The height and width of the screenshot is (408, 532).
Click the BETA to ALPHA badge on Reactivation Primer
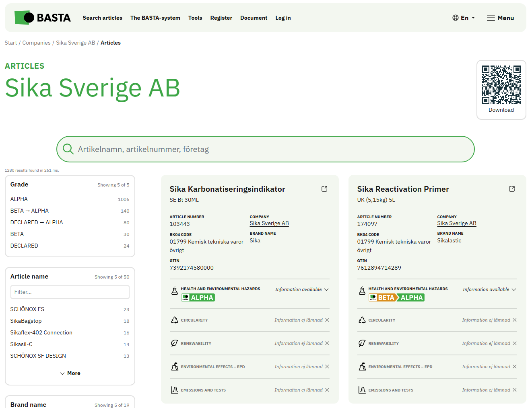pyautogui.click(x=396, y=297)
